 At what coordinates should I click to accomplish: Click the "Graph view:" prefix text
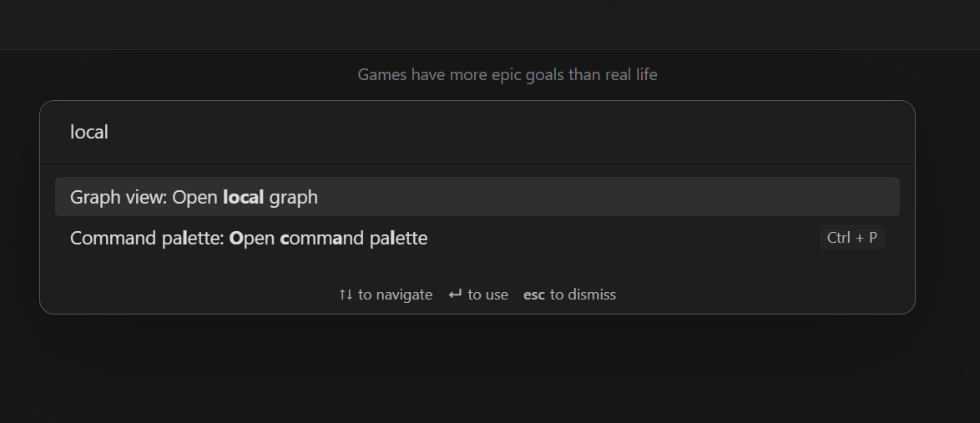point(119,198)
